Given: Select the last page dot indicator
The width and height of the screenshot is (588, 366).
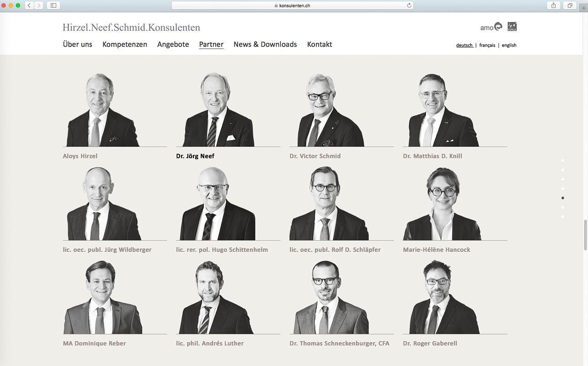Looking at the screenshot, I should 563,217.
